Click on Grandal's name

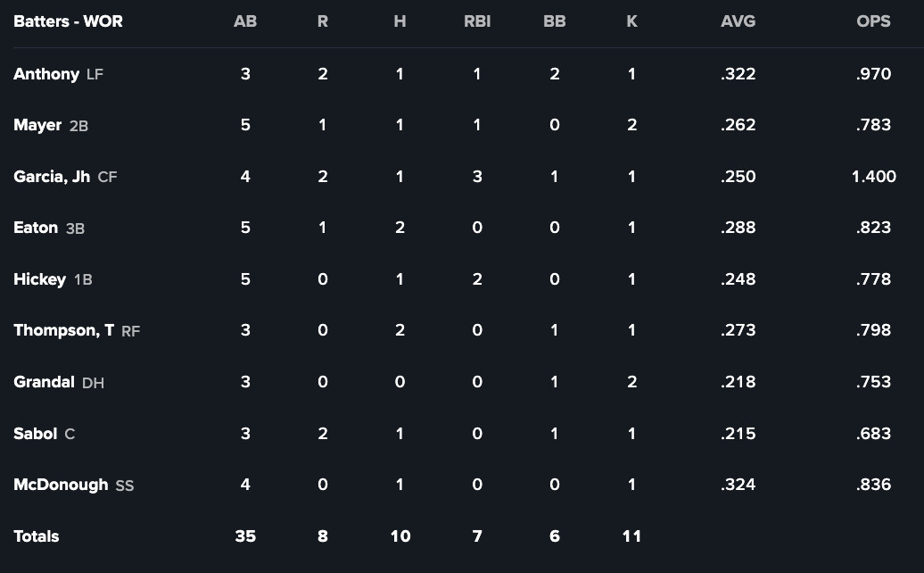(44, 382)
